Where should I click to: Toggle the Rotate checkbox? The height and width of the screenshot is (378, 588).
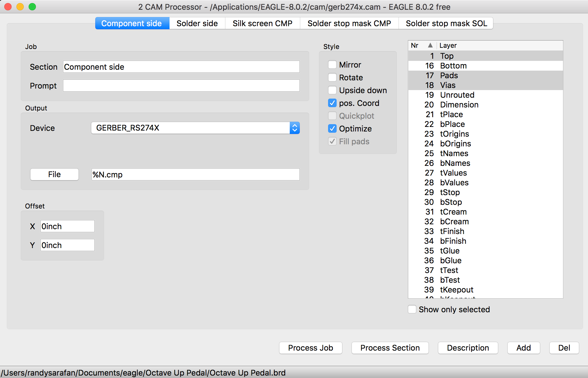point(332,78)
